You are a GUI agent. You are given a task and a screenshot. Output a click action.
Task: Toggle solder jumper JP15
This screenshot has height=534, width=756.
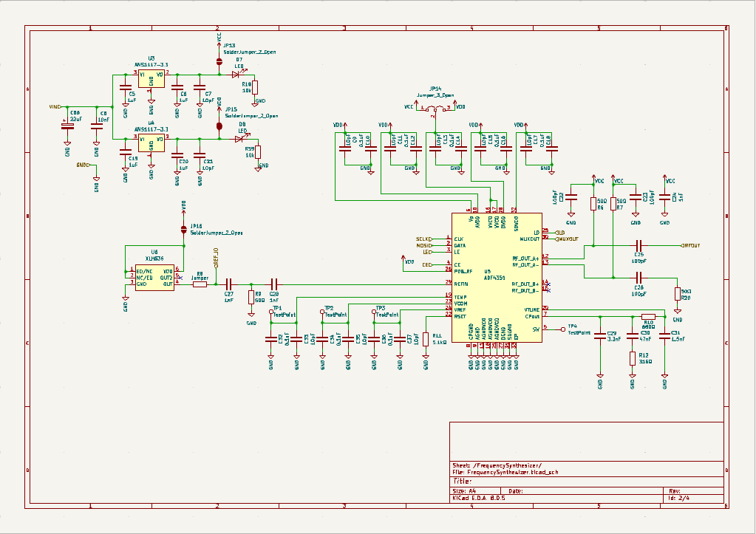coord(219,126)
